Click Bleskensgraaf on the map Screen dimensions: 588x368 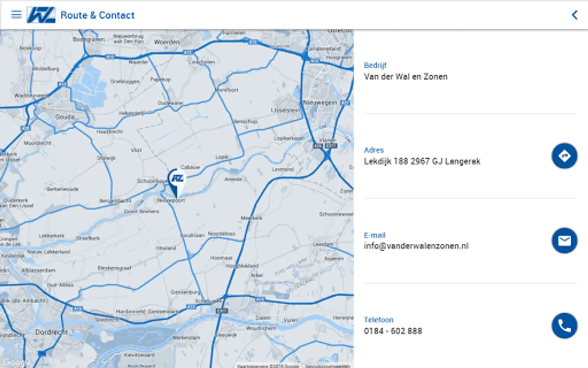point(114,268)
